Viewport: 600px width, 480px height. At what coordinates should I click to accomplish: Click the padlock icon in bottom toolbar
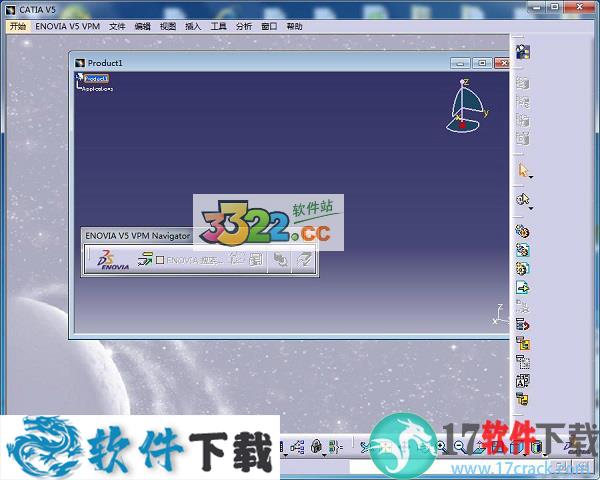click(x=316, y=446)
